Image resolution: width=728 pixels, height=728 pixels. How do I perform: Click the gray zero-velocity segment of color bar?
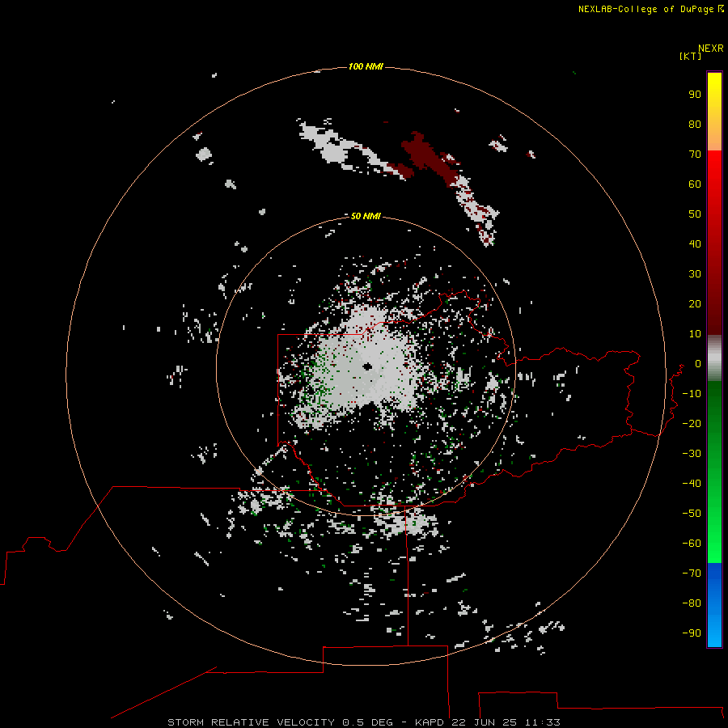click(x=714, y=358)
